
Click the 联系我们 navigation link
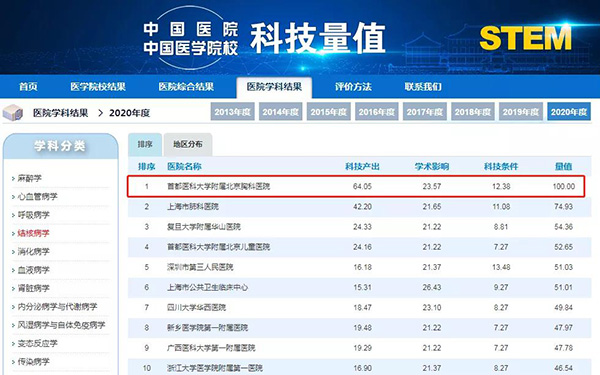coord(423,86)
